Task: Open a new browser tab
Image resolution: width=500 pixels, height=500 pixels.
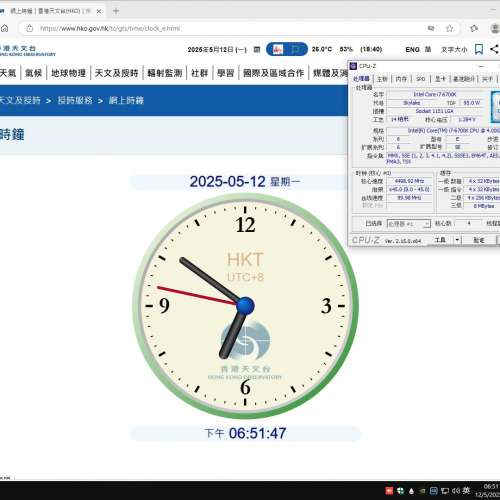Action: click(x=116, y=11)
